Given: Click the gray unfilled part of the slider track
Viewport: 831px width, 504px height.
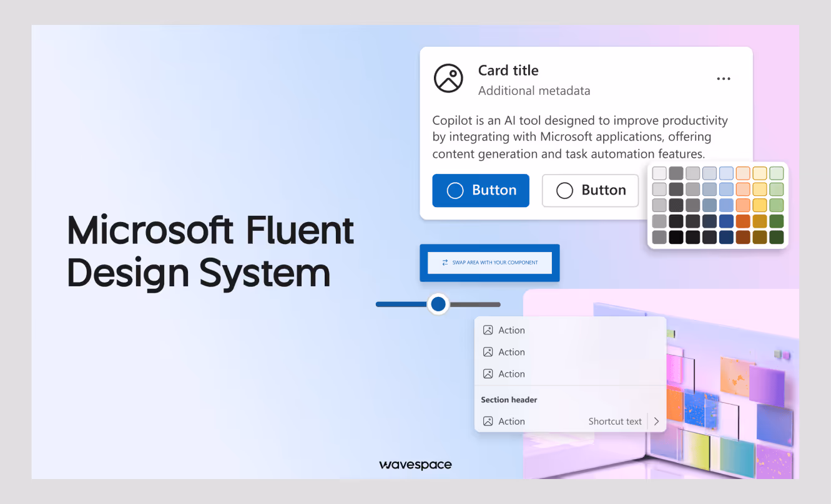Looking at the screenshot, I should [475, 304].
